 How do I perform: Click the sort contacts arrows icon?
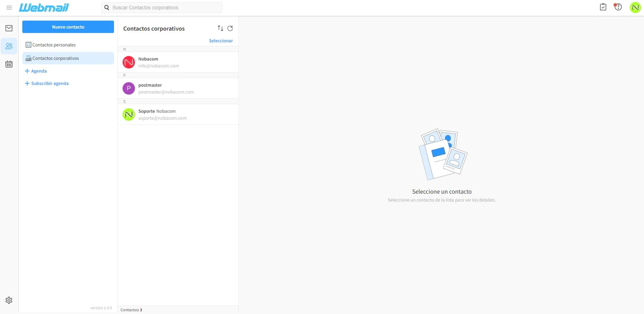(220, 28)
